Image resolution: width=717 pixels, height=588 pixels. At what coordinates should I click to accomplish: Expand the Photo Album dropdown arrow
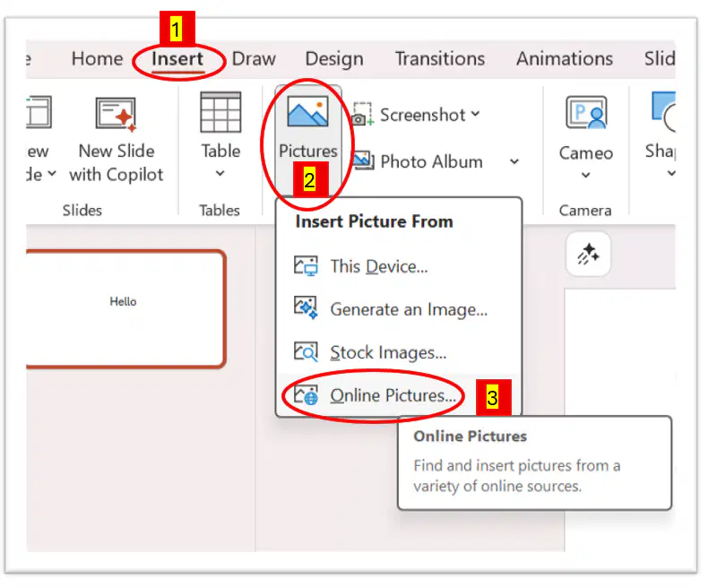click(514, 161)
